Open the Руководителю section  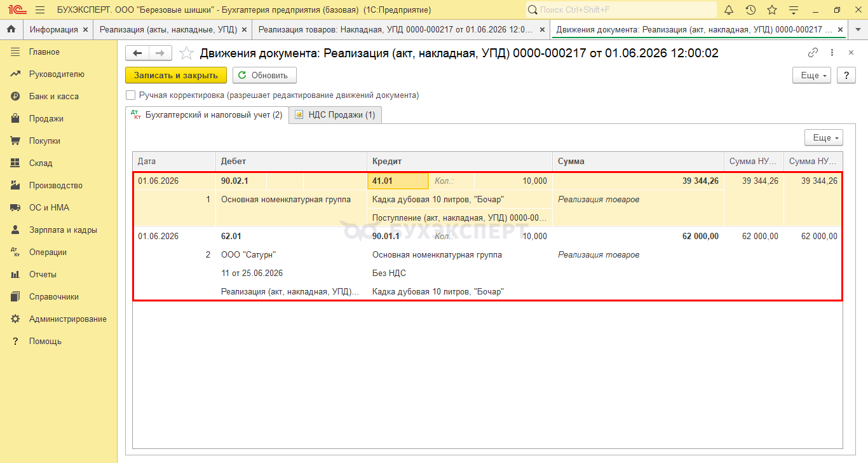point(57,74)
